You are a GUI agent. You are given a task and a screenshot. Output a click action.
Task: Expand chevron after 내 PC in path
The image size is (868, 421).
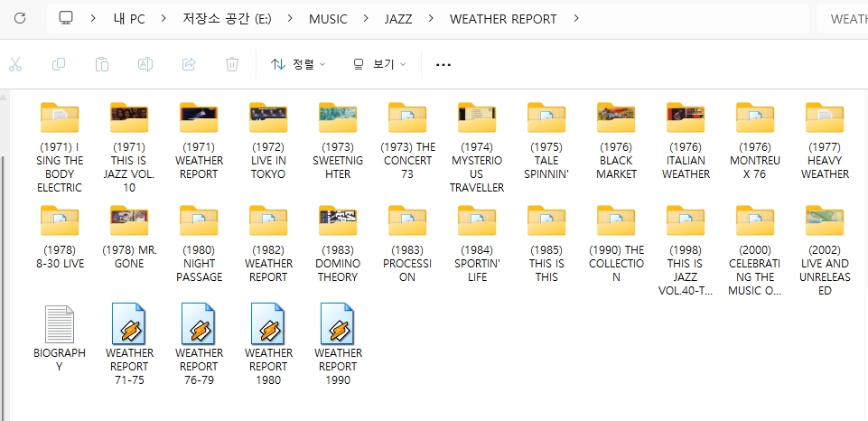tap(163, 18)
